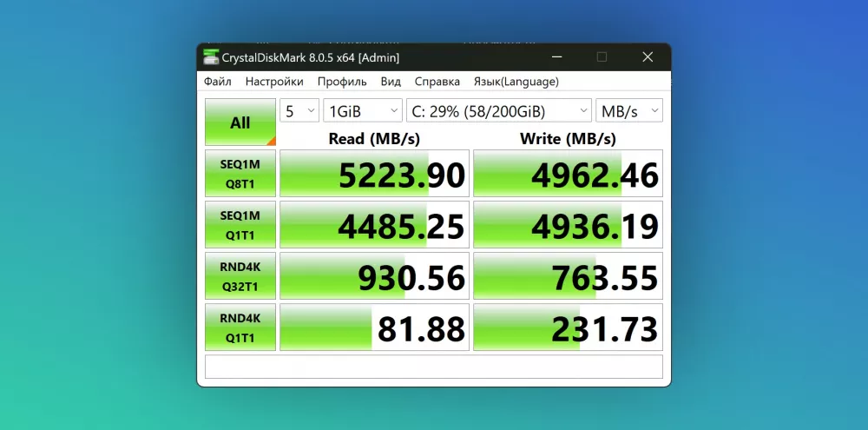Expand the test count dropdown showing 5

tap(299, 111)
